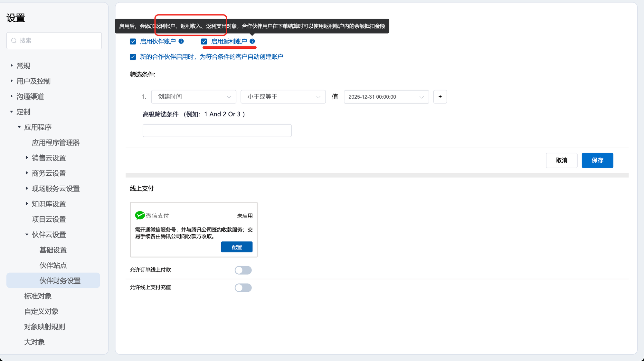
Task: Expand the 常规 settings section arrow
Action: (12, 65)
